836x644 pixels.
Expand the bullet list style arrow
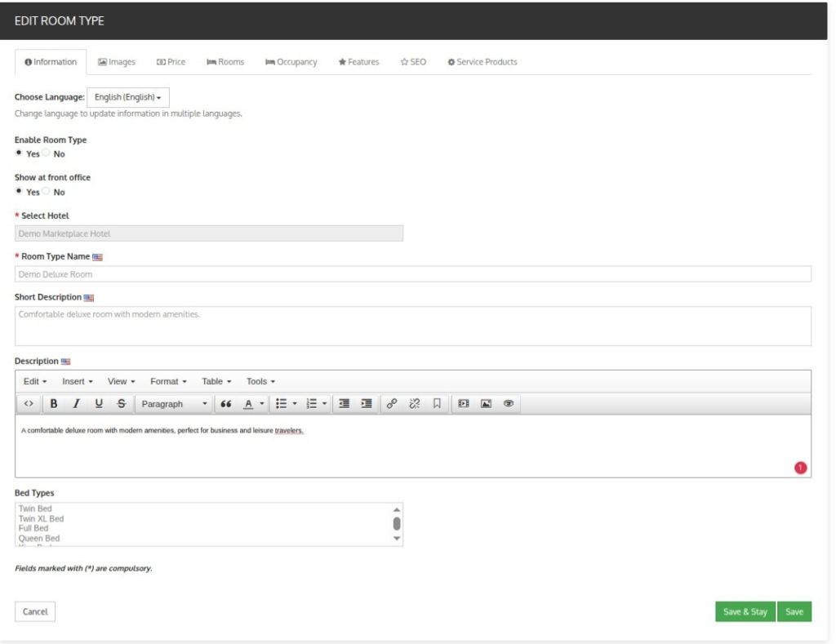pyautogui.click(x=295, y=403)
